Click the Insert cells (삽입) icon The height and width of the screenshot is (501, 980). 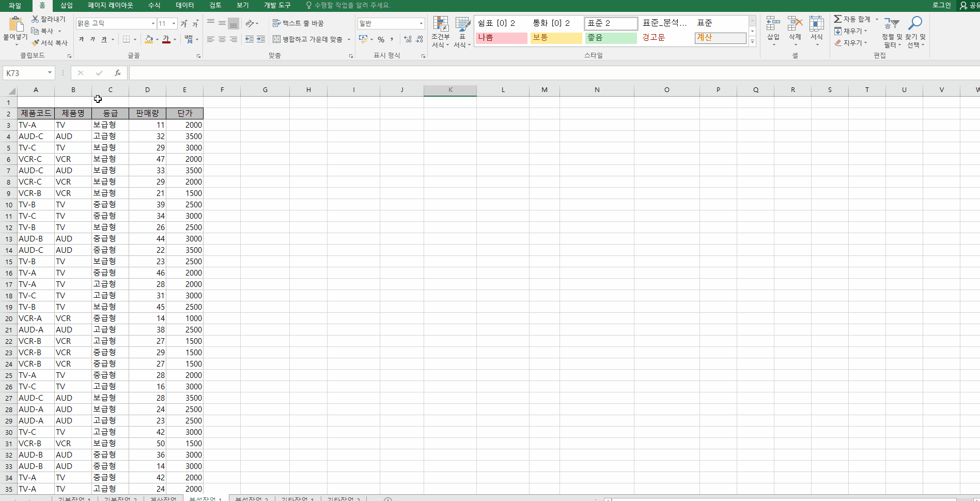pyautogui.click(x=773, y=24)
